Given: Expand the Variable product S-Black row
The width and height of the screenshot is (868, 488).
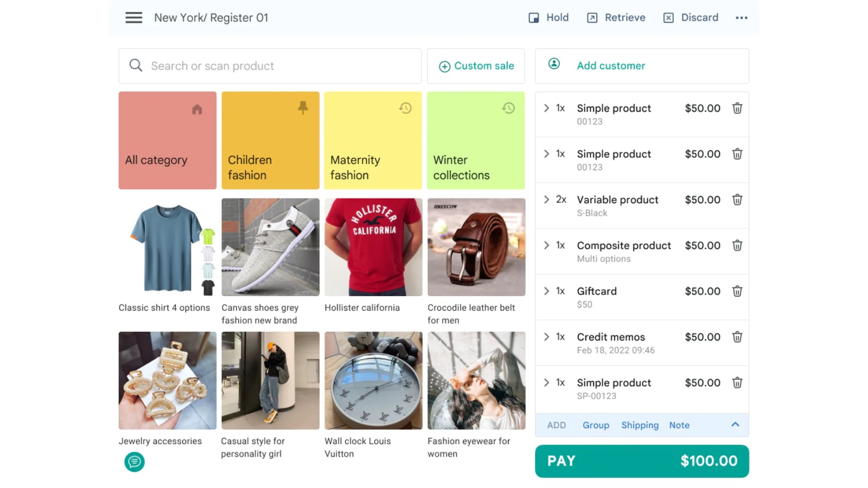Looking at the screenshot, I should [546, 200].
